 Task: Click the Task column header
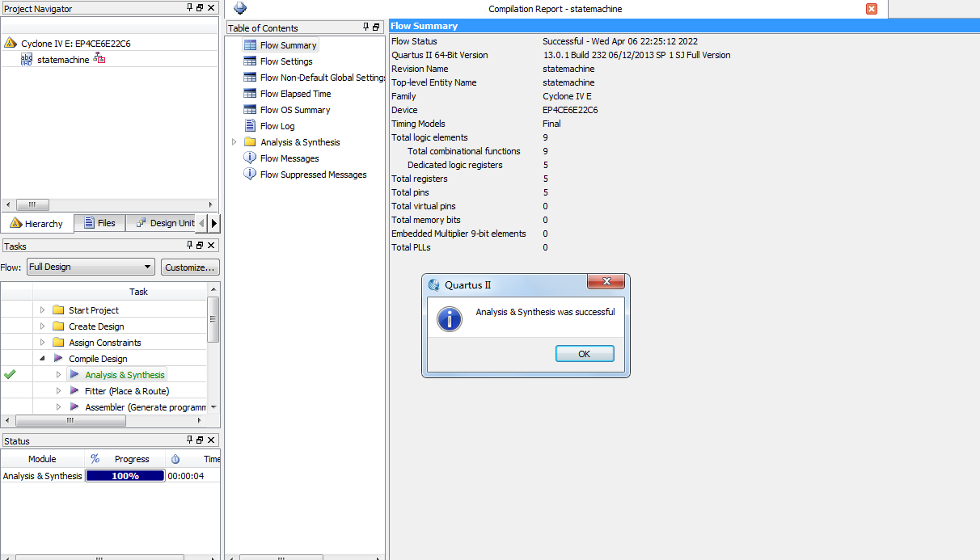coord(138,292)
